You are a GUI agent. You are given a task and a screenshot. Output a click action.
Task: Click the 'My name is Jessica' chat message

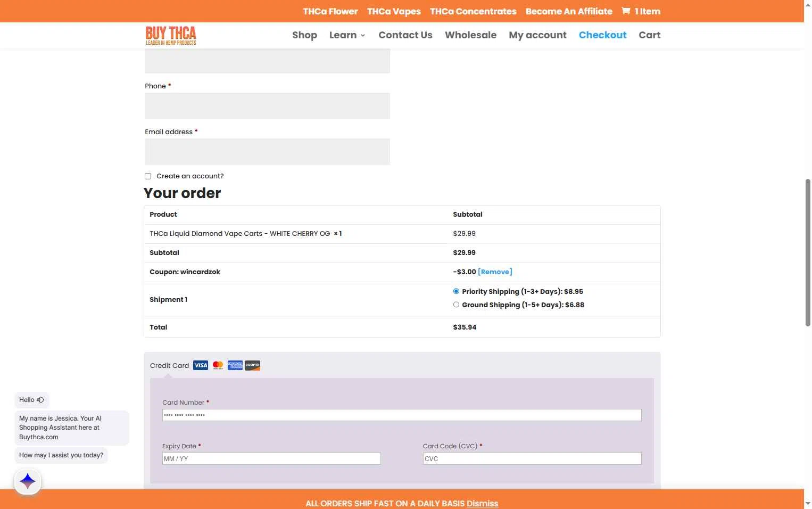[72, 428]
